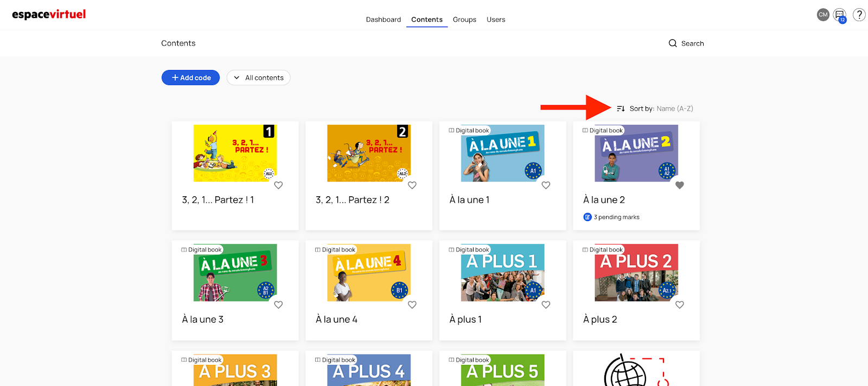Image resolution: width=868 pixels, height=386 pixels.
Task: Click the sort order icon
Action: 621,108
